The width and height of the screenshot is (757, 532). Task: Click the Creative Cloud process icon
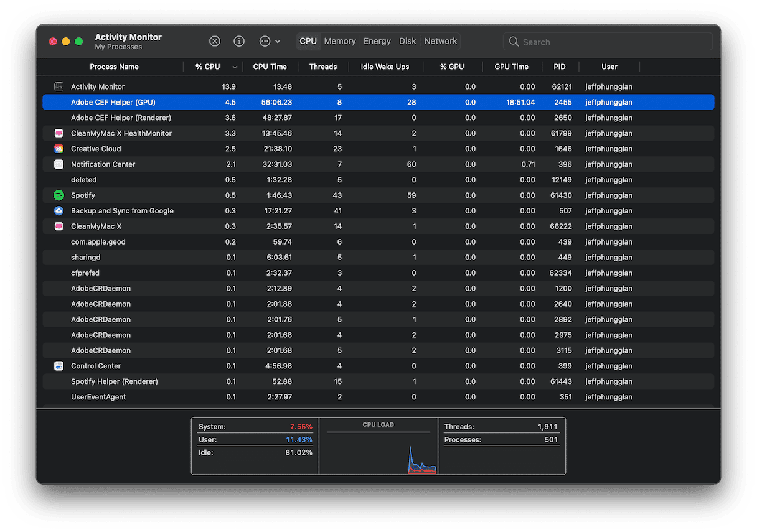(x=59, y=149)
